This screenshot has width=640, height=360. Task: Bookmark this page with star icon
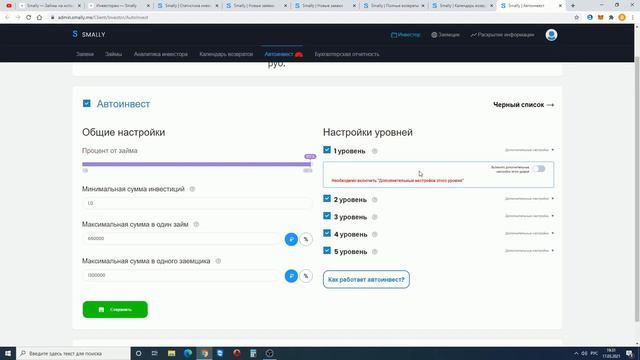point(576,18)
